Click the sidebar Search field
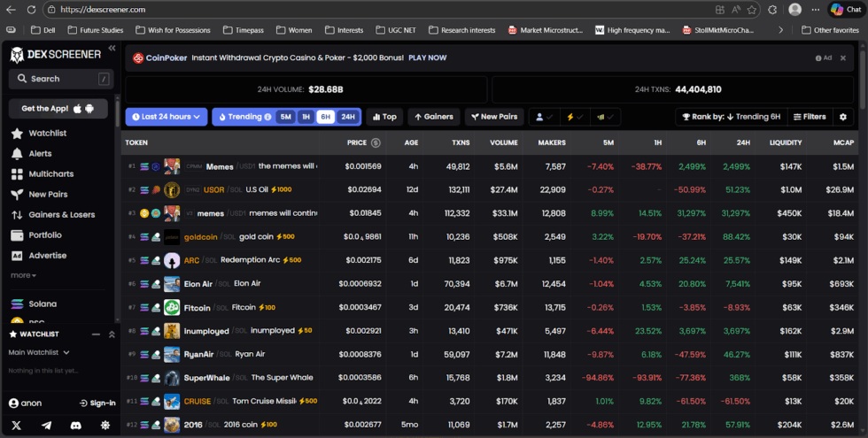This screenshot has height=438, width=868. tap(61, 79)
